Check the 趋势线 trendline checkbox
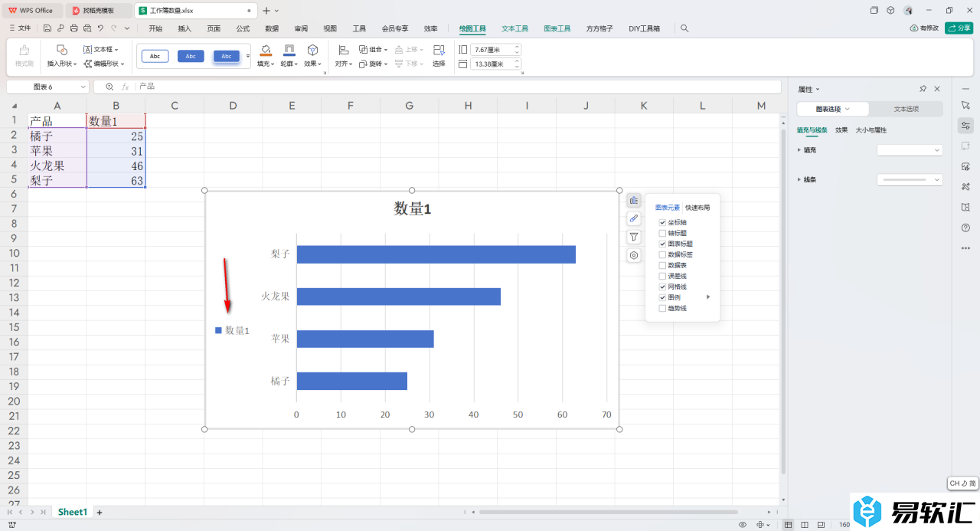This screenshot has width=980, height=531. click(x=662, y=308)
